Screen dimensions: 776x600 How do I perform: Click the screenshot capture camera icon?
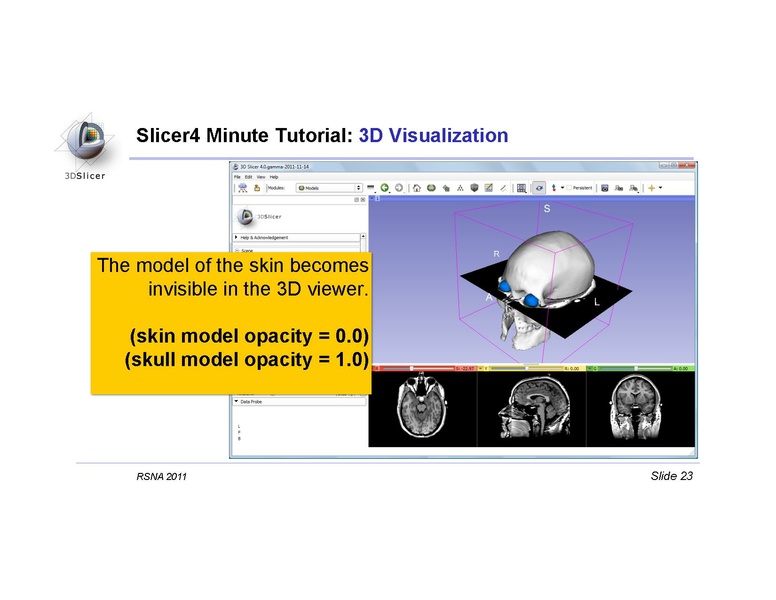pos(604,188)
